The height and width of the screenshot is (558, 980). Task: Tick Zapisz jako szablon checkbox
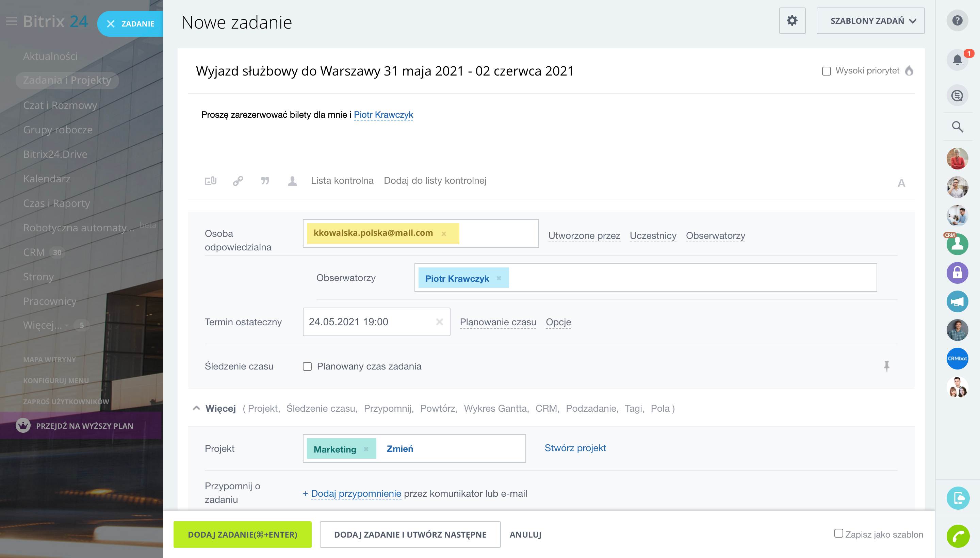(x=838, y=534)
